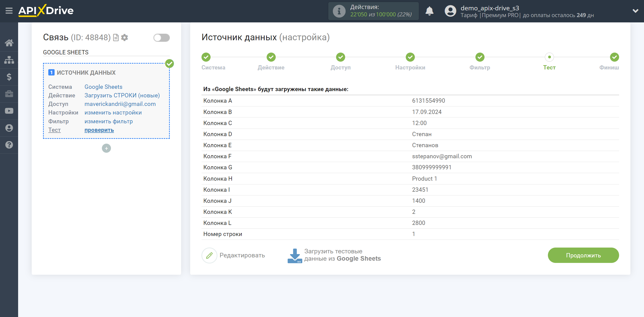Viewport: 644px width, 317px height.
Task: Open the connections sitemap icon
Action: click(9, 60)
